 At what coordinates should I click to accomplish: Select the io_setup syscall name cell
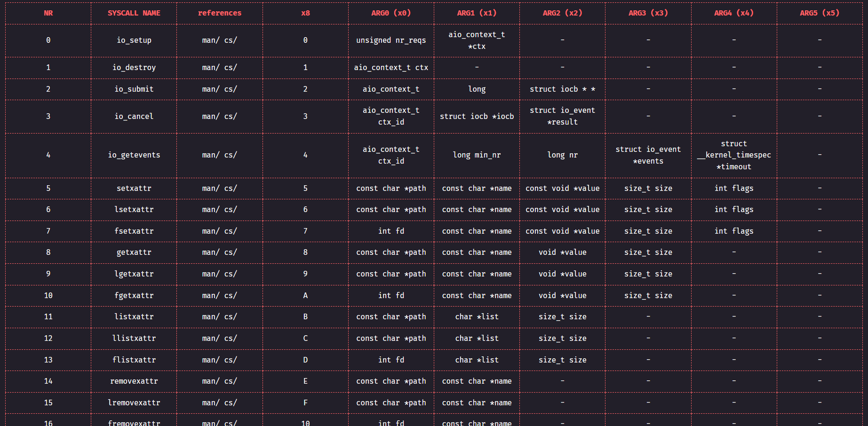134,40
